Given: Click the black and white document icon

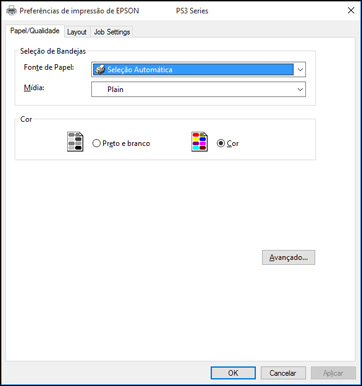Looking at the screenshot, I should 75,142.
